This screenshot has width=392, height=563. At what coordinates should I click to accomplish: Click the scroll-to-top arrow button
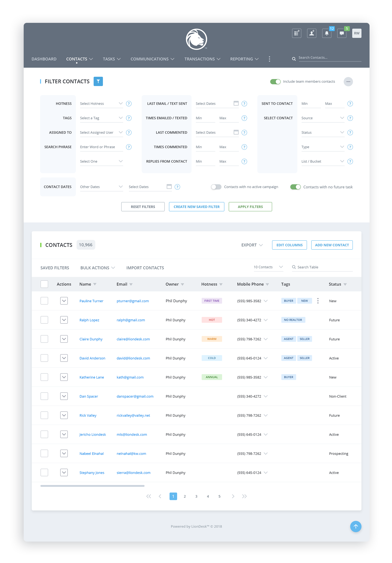coord(355,526)
